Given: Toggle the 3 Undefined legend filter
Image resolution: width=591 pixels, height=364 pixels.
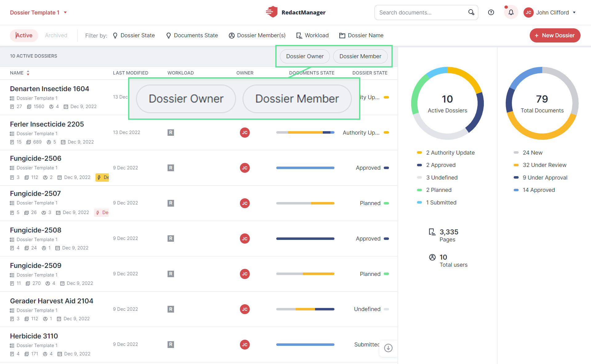Looking at the screenshot, I should 437,178.
